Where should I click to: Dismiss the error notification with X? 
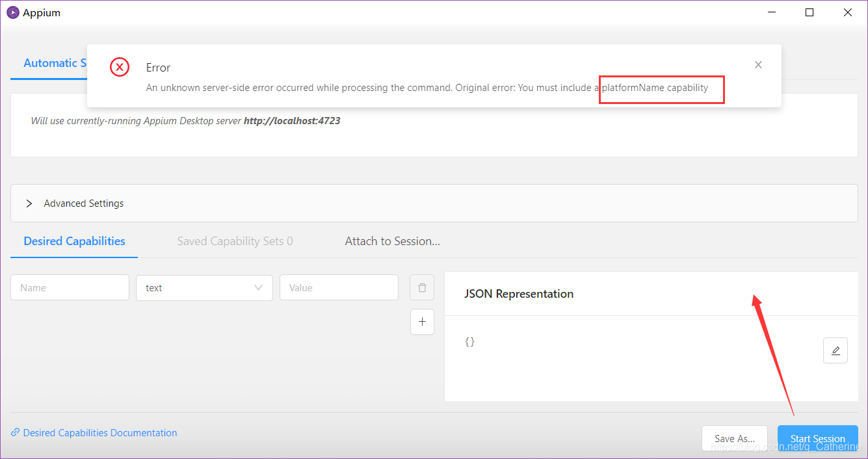[x=758, y=65]
